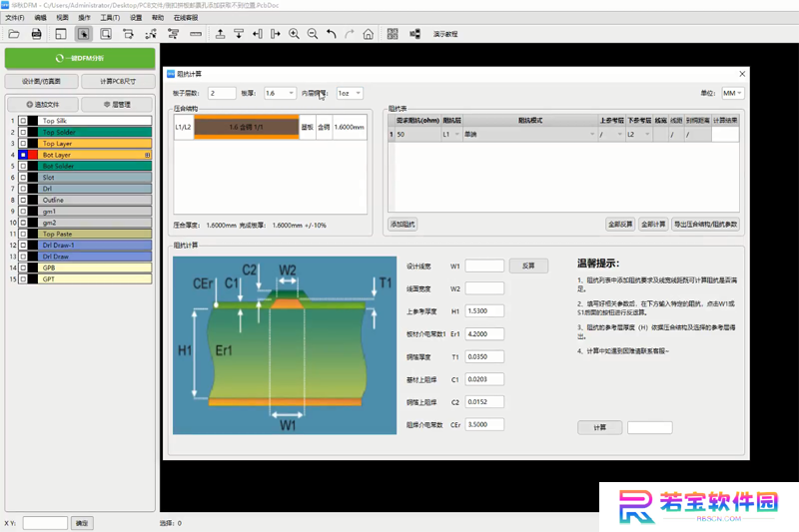This screenshot has height=532, width=799.
Task: Uncheck the Bot Layer checkbox
Action: (x=23, y=155)
